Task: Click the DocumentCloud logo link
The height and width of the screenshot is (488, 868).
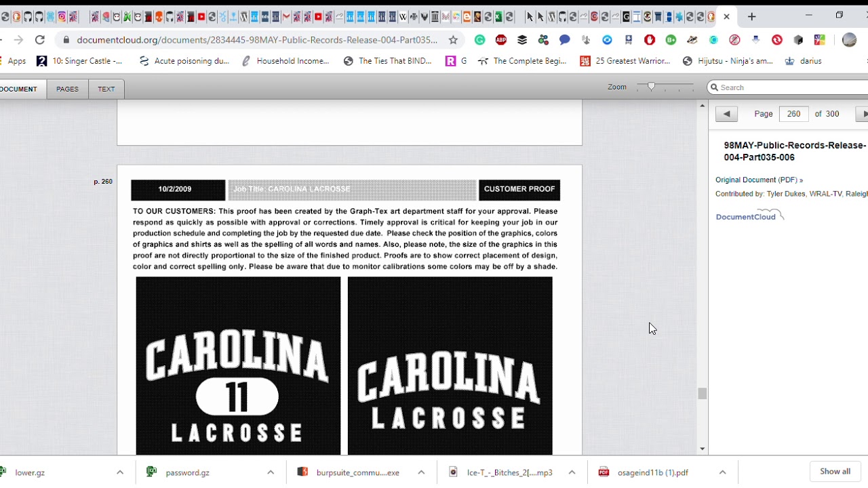Action: click(x=749, y=216)
